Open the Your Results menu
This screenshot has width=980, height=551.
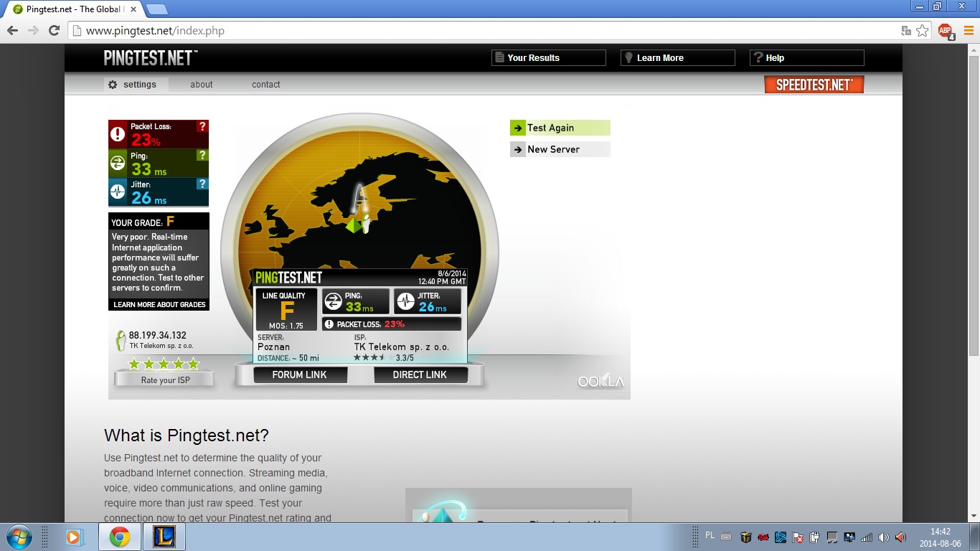pyautogui.click(x=549, y=58)
